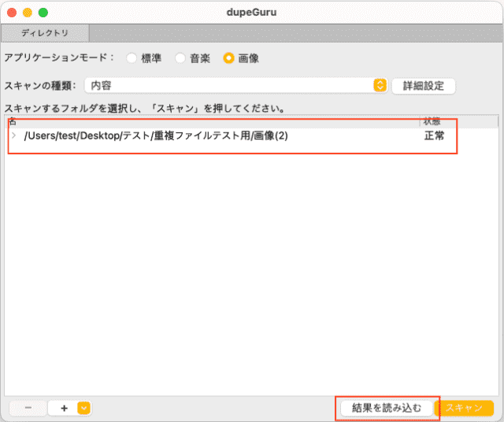Viewport: 504px width, 422px height.
Task: Start scanning with the スキャン button
Action: (x=464, y=408)
